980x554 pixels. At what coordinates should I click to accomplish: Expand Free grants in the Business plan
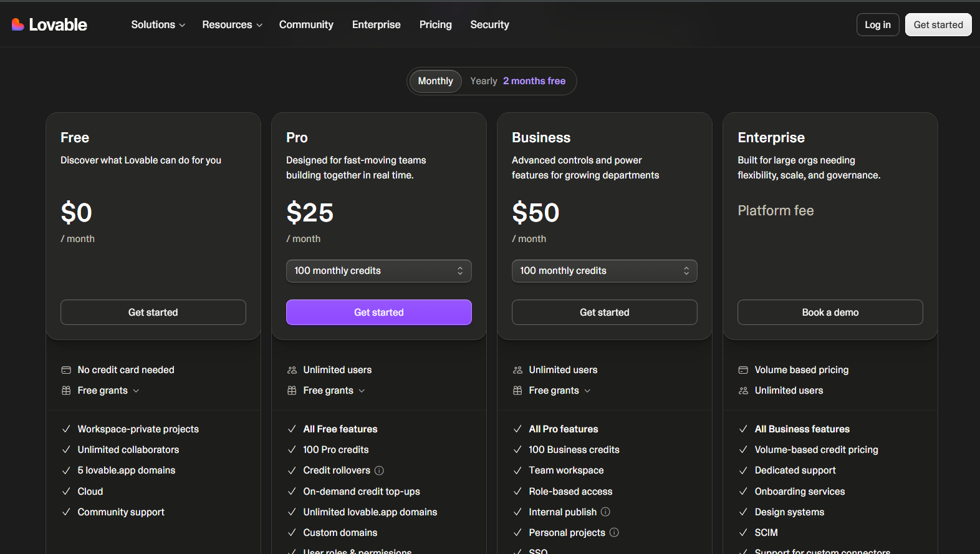pos(560,391)
